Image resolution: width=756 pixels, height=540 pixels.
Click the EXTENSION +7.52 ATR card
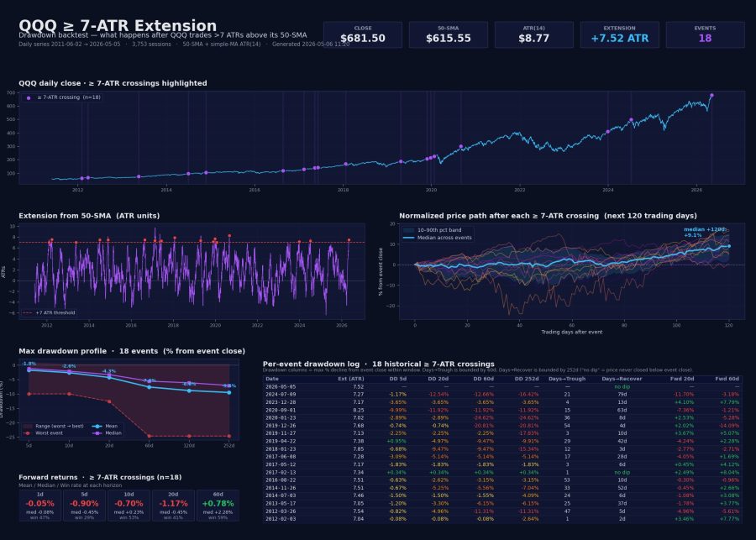(620, 34)
